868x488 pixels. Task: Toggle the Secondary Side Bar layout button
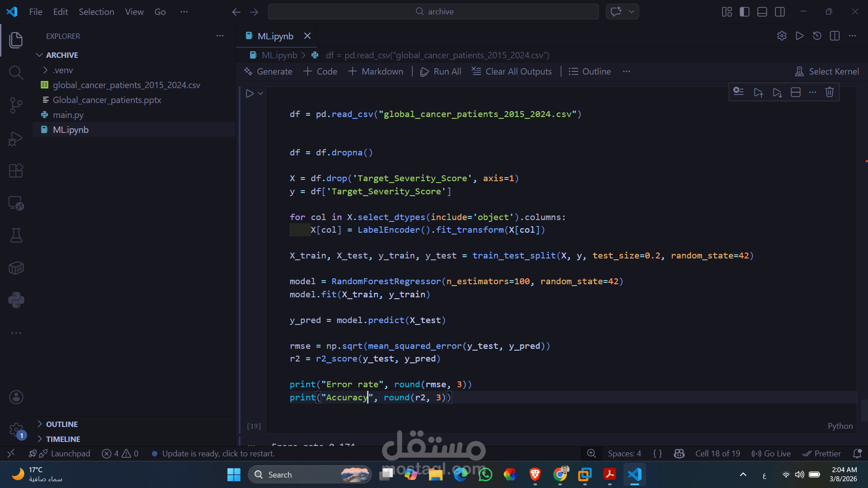pos(780,12)
